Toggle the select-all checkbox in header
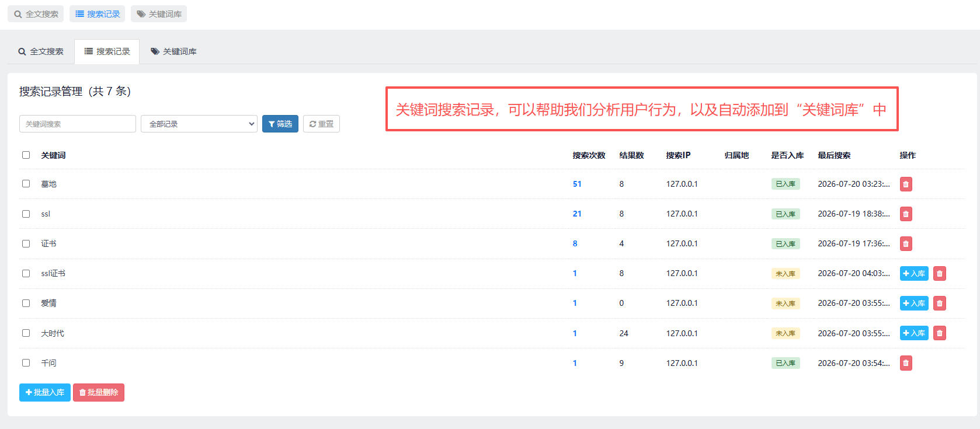The width and height of the screenshot is (980, 429). coord(26,155)
